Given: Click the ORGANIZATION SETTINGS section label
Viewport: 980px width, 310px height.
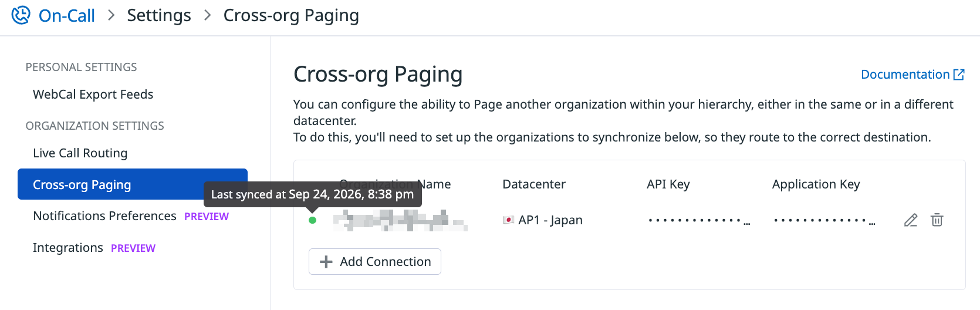Looking at the screenshot, I should click(95, 126).
